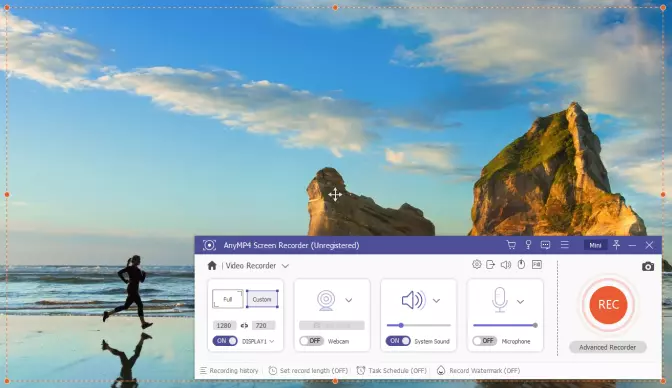This screenshot has height=388, width=672.
Task: Enable the Webcam toggle
Action: 312,341
